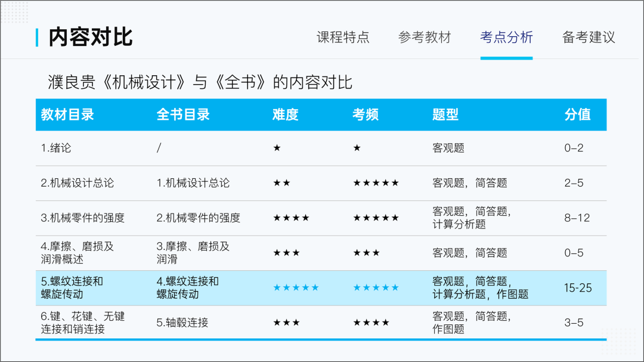
Task: Click the slash in 绪论 全书目录 cell
Action: (x=159, y=148)
